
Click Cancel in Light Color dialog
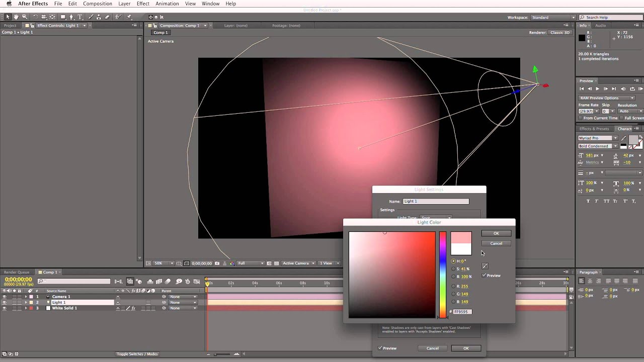coord(496,243)
